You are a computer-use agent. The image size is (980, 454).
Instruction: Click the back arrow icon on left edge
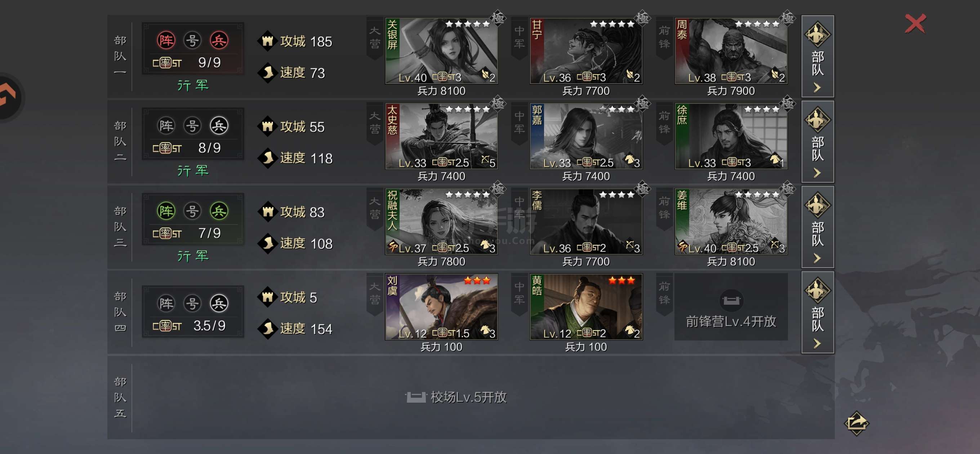pyautogui.click(x=8, y=97)
